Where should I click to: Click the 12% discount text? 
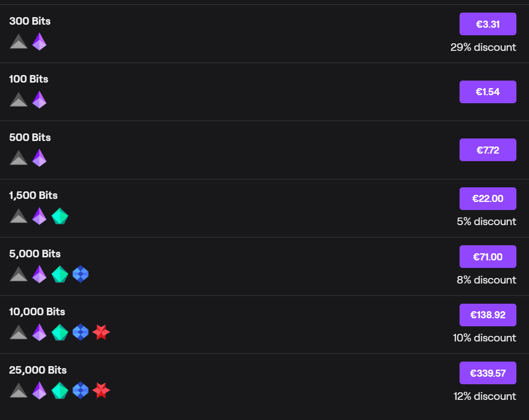pyautogui.click(x=485, y=396)
